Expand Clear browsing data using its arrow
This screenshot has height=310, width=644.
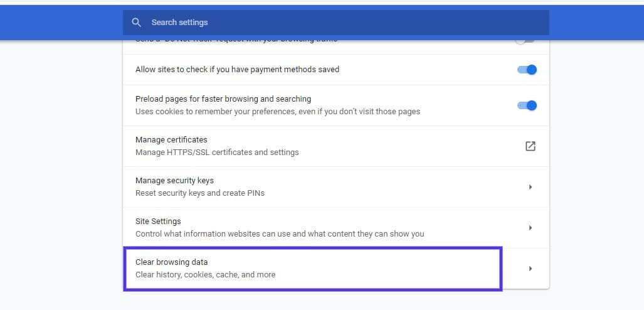point(530,269)
